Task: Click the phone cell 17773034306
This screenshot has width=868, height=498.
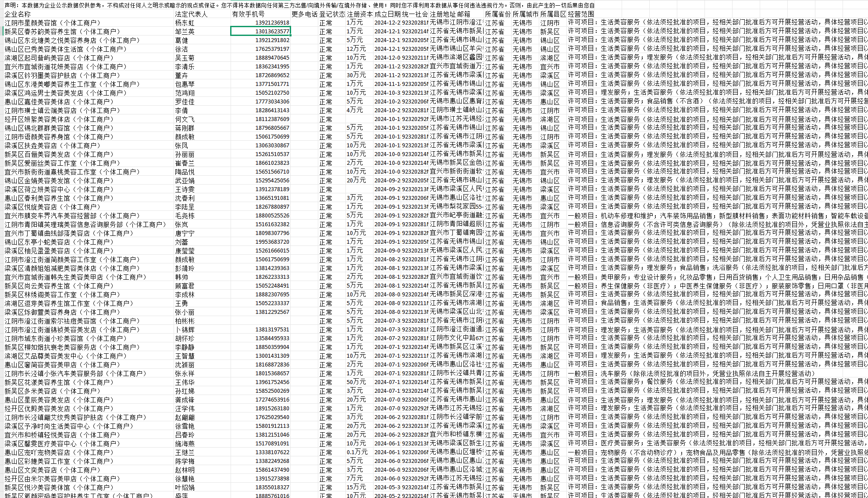Action: click(x=272, y=102)
